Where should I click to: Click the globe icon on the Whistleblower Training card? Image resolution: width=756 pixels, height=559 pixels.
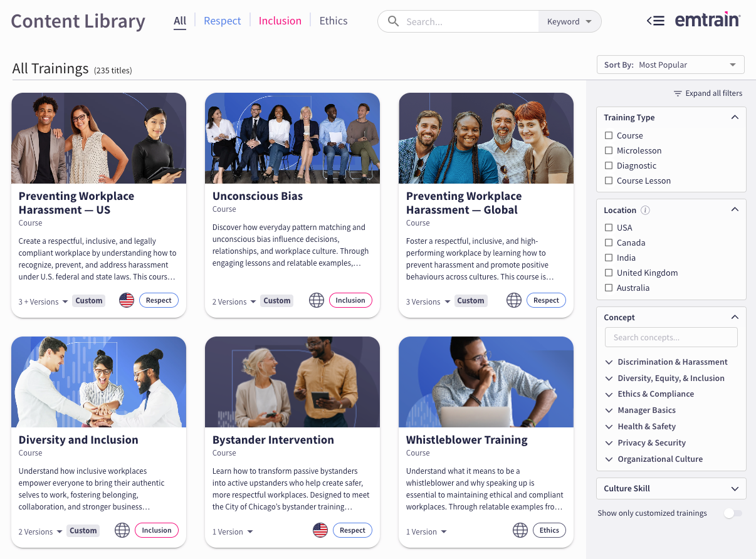coord(520,530)
